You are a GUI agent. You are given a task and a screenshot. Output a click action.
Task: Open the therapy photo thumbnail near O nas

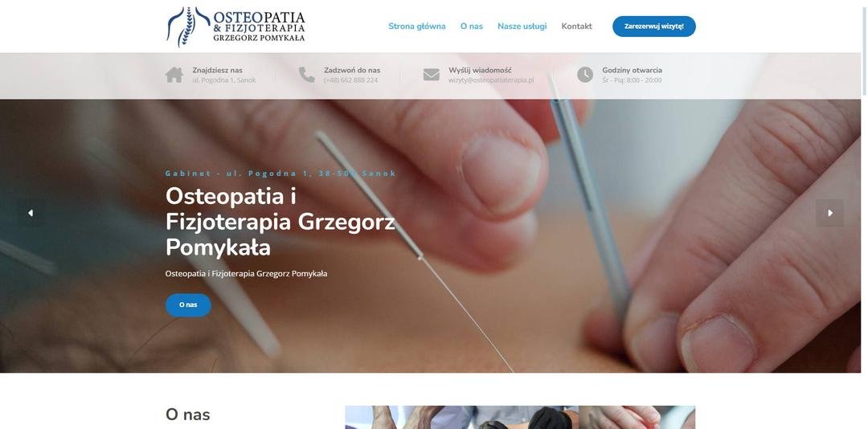click(520, 418)
